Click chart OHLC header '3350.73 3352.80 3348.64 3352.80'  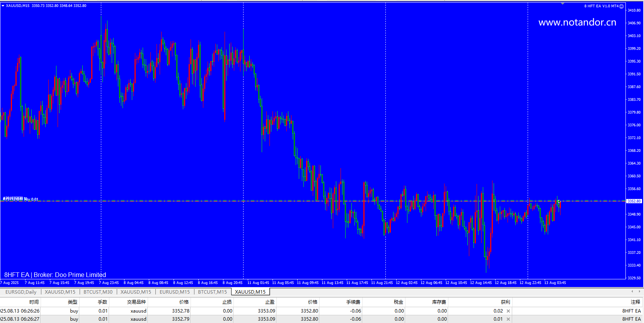(59, 6)
